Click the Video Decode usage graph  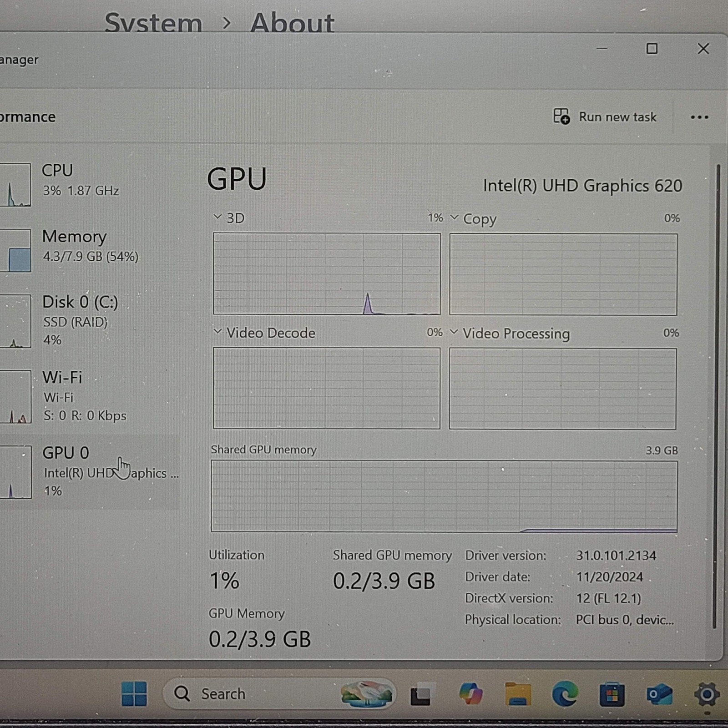[327, 388]
